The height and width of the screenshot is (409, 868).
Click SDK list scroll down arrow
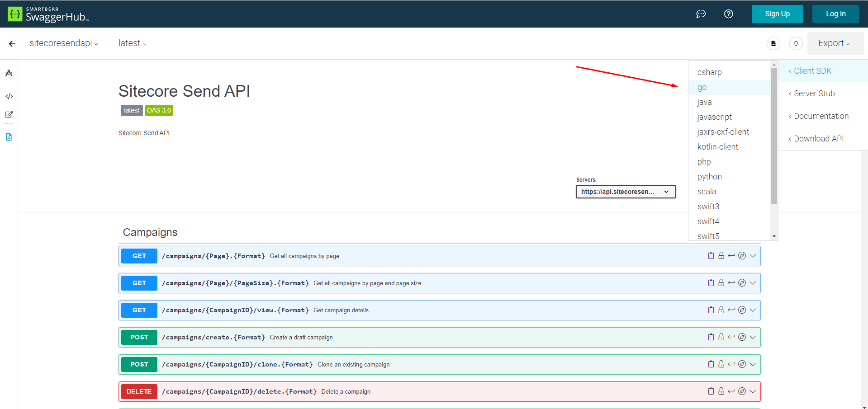point(774,236)
